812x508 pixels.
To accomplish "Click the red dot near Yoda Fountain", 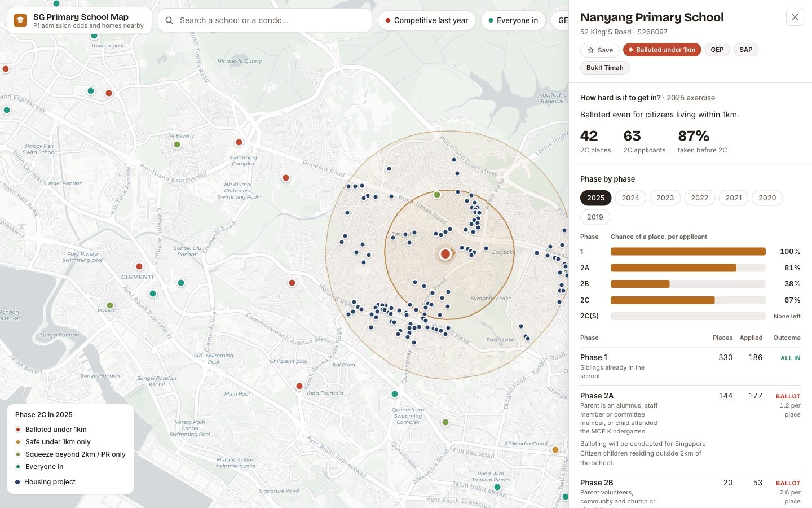I will click(299, 386).
